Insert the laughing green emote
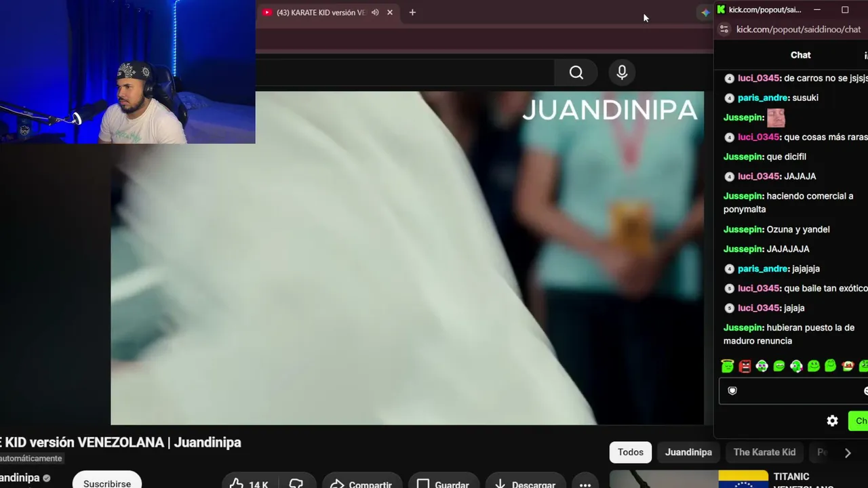Screen dimensions: 868x488 pyautogui.click(x=778, y=366)
